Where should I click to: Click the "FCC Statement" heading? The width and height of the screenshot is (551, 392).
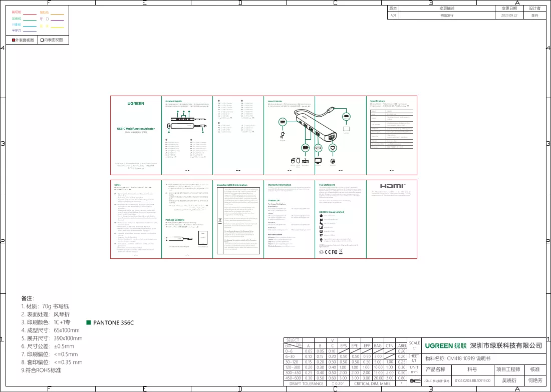point(327,185)
